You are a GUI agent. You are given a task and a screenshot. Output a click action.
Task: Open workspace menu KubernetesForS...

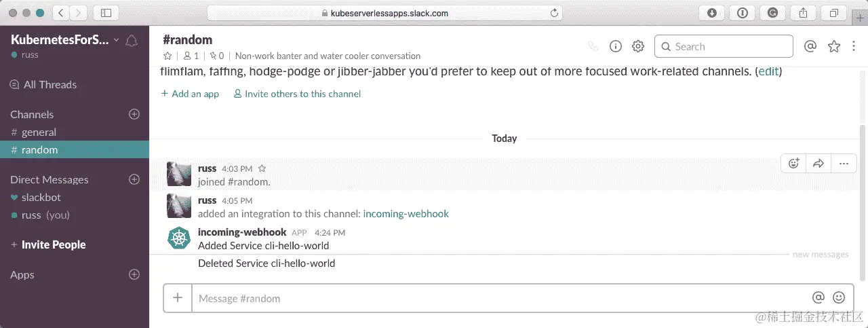click(x=65, y=40)
